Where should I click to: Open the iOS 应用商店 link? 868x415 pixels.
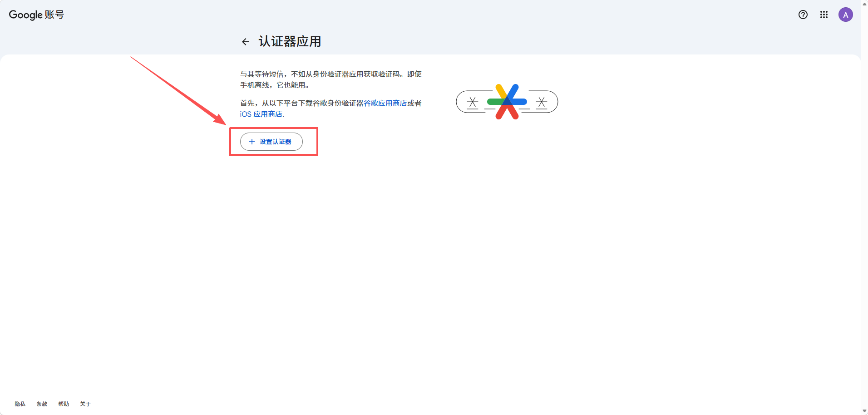tap(261, 114)
